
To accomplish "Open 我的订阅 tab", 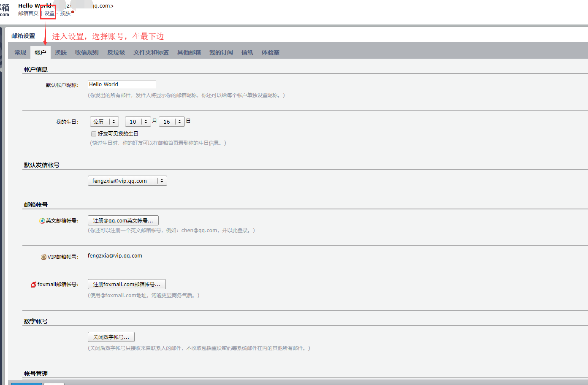I will (x=221, y=52).
